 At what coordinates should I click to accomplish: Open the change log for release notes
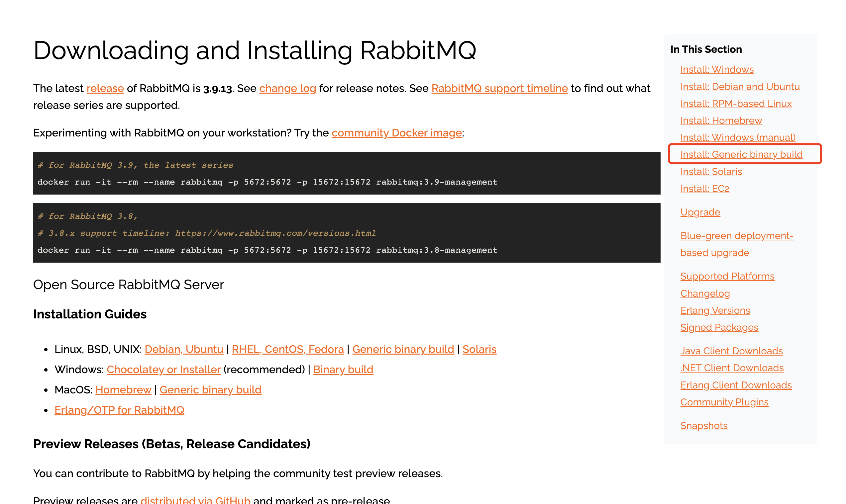[x=287, y=88]
